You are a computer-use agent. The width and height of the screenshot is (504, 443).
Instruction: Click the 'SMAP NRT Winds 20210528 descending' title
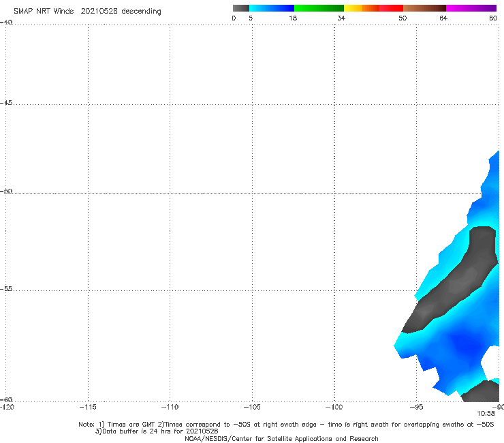click(x=87, y=12)
